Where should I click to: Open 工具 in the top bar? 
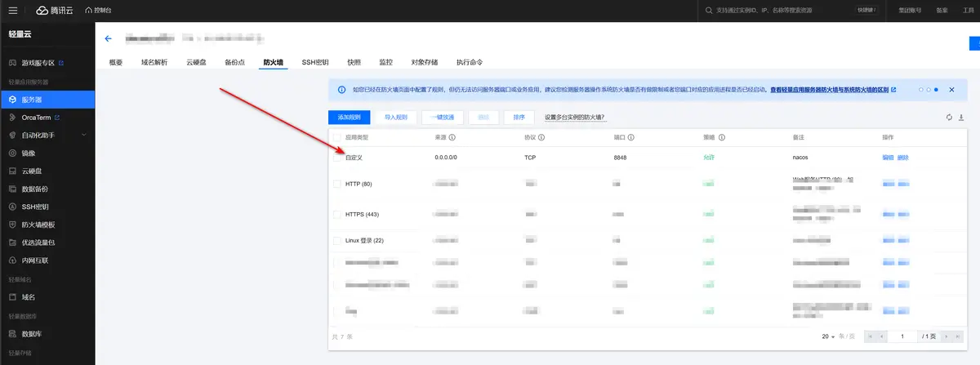click(x=969, y=10)
